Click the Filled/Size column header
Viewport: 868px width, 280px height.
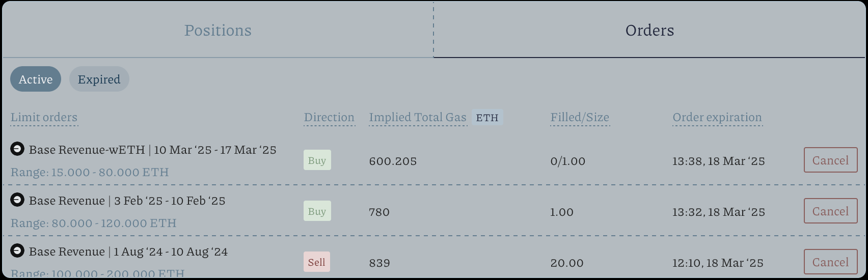pyautogui.click(x=580, y=118)
